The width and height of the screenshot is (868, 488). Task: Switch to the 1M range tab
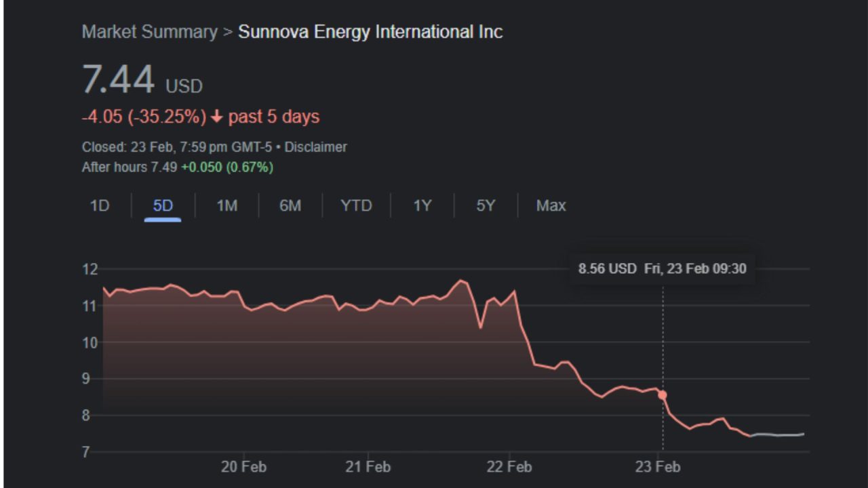(226, 205)
